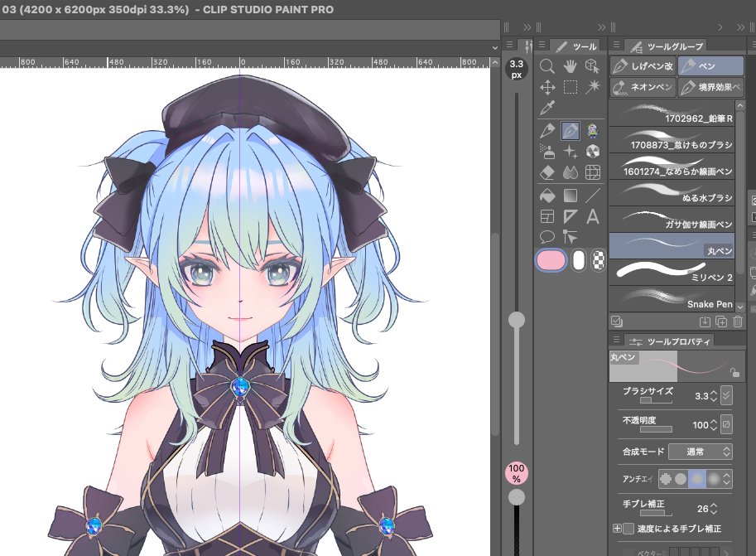Select the rectangular Selection marquee tool
The width and height of the screenshot is (756, 556).
(570, 87)
